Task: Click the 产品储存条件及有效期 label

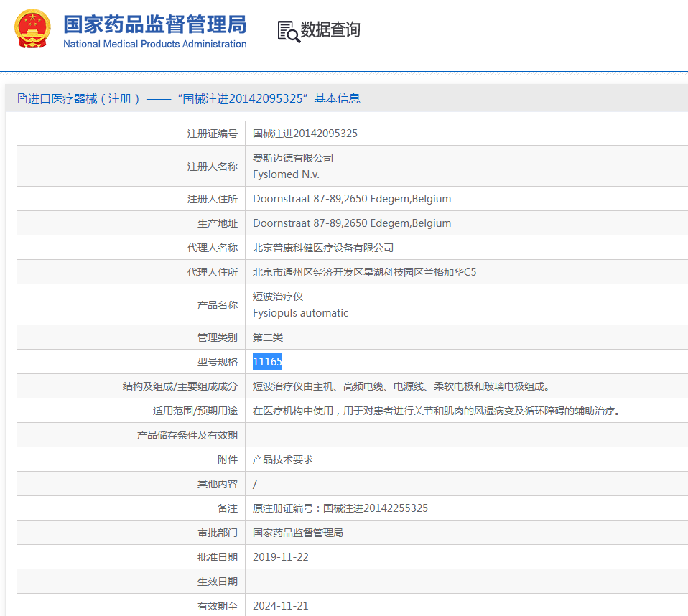Action: tap(187, 435)
